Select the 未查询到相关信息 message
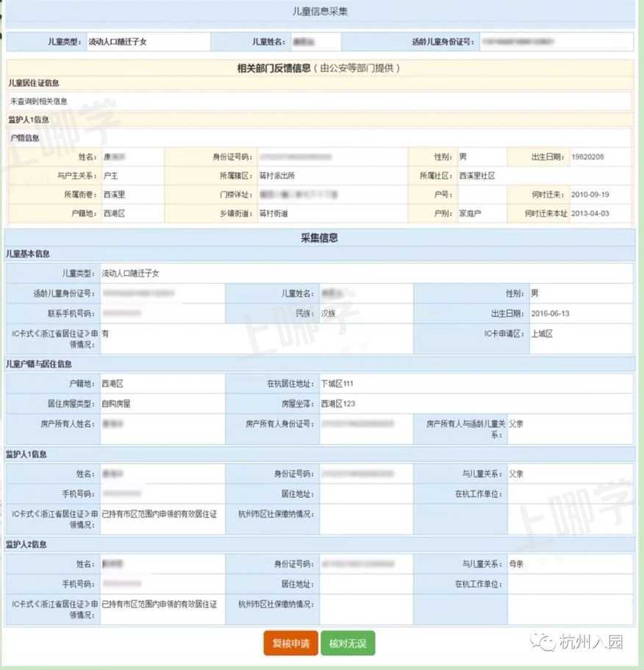The height and width of the screenshot is (670, 644). click(x=39, y=101)
